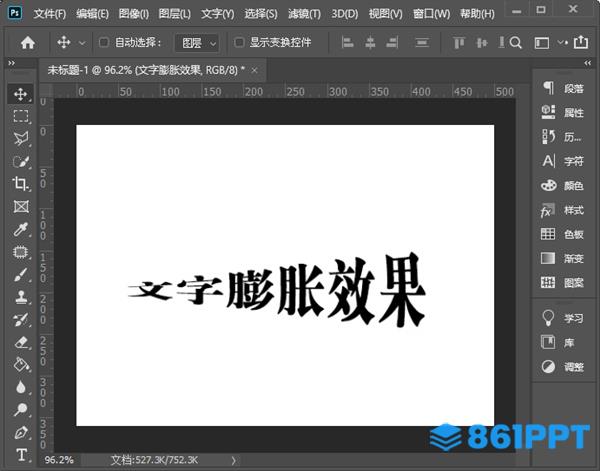This screenshot has height=471, width=600.
Task: Open the history panel (历...)
Action: pos(563,137)
